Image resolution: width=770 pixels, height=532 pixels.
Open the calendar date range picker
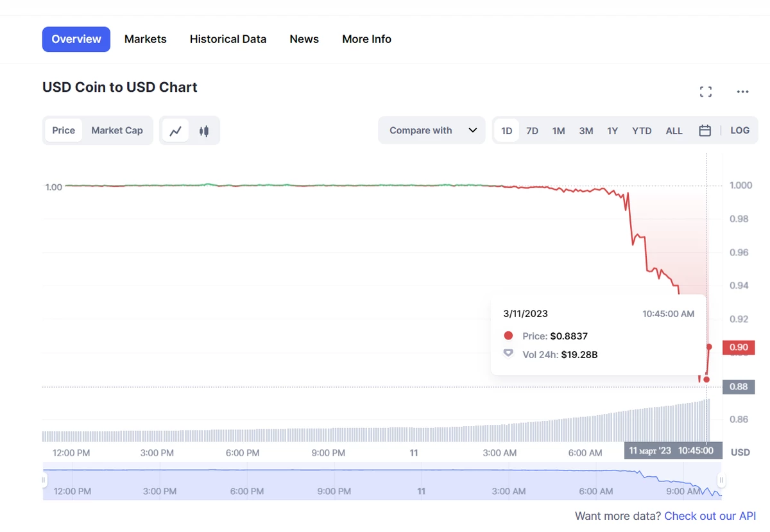coord(705,130)
